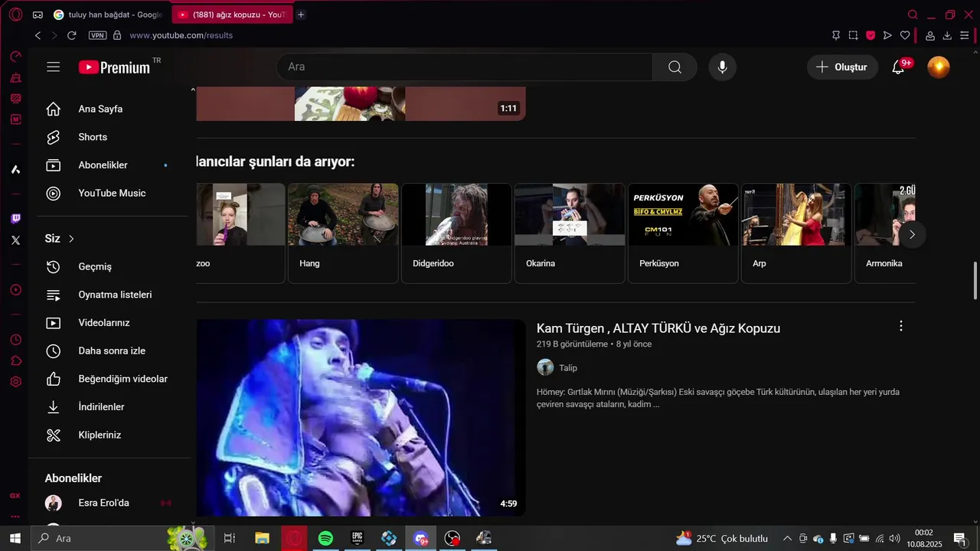Open Opera sidebar extensions cube icon

[15, 361]
